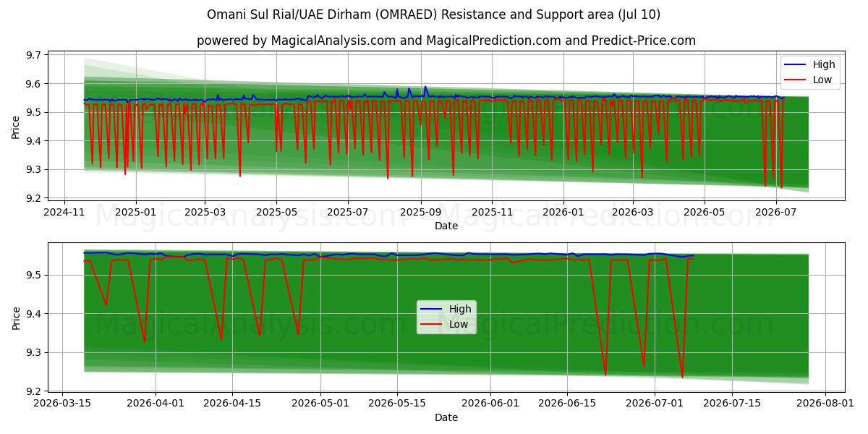Image resolution: width=868 pixels, height=434 pixels.
Task: Click the 9.2 tick on upper y-axis
Action: (35, 198)
